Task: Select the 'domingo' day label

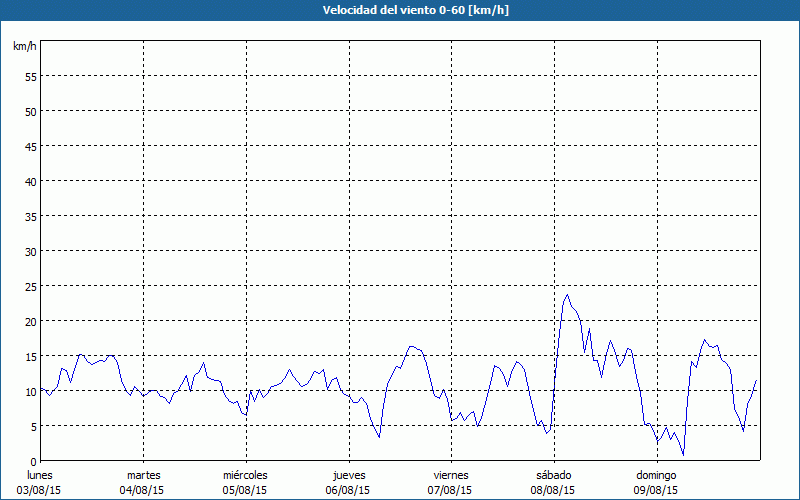Action: click(x=656, y=475)
